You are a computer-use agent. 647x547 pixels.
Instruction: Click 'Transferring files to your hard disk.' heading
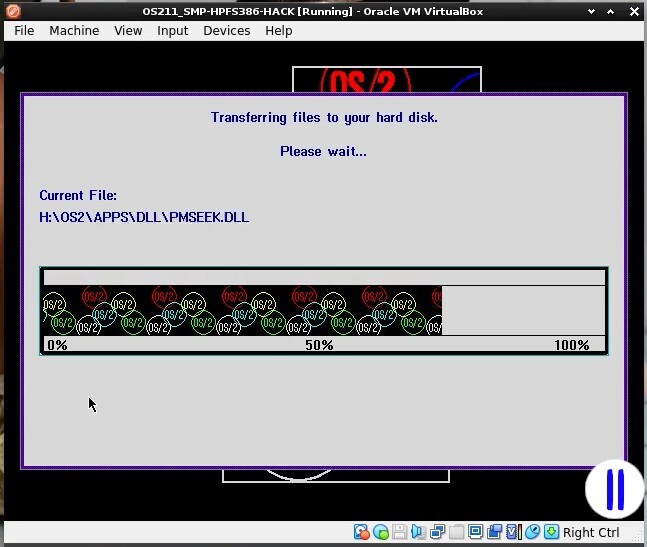pos(324,118)
